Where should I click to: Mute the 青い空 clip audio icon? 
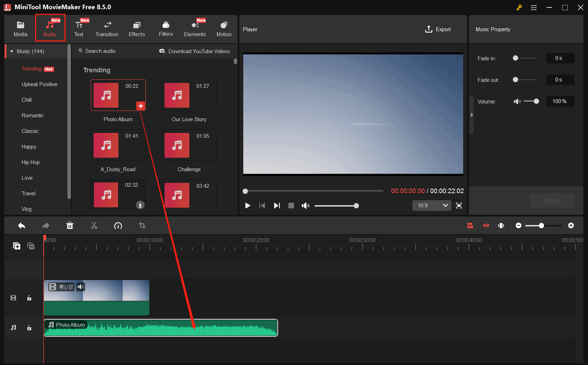81,287
